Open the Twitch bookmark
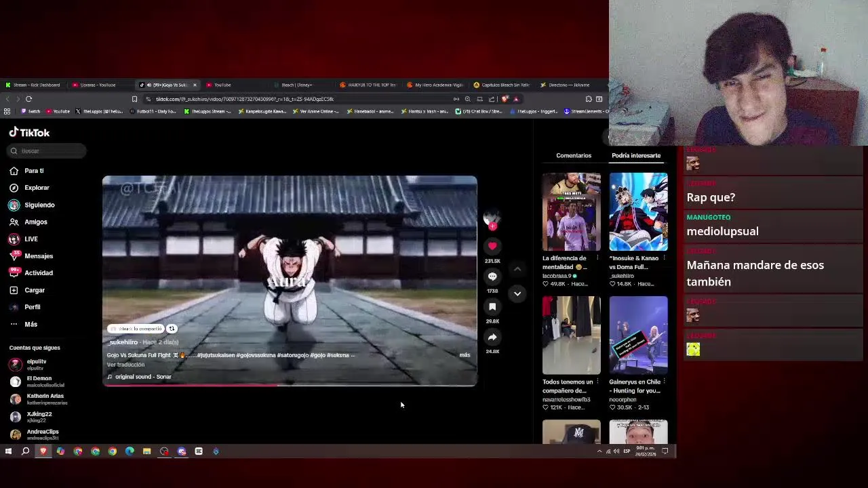Viewport: 868px width, 488px height. (x=31, y=111)
